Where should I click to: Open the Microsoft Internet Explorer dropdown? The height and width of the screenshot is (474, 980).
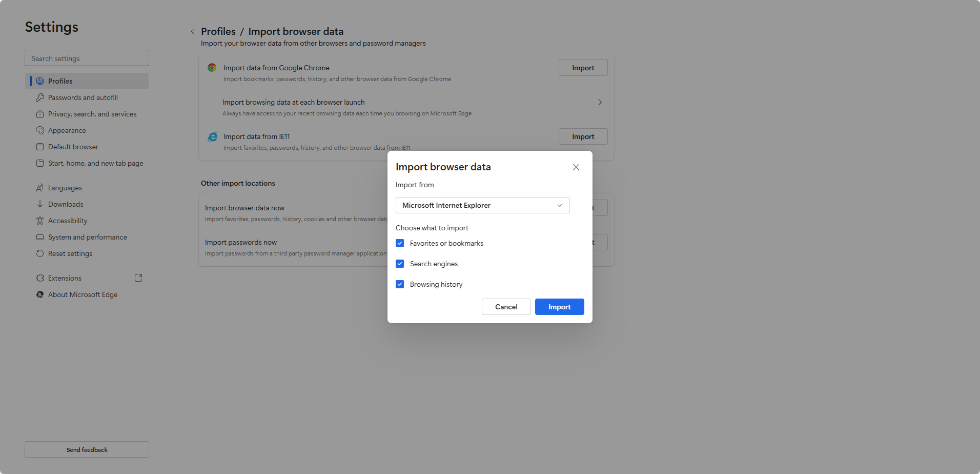point(482,205)
